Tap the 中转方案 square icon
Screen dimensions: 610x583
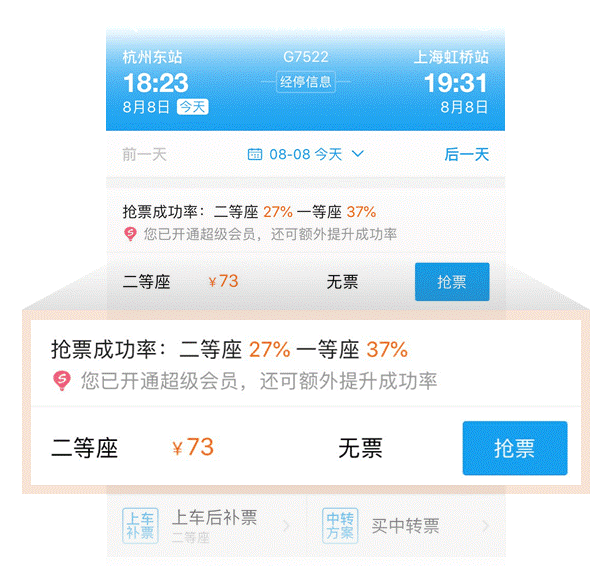[x=339, y=525]
